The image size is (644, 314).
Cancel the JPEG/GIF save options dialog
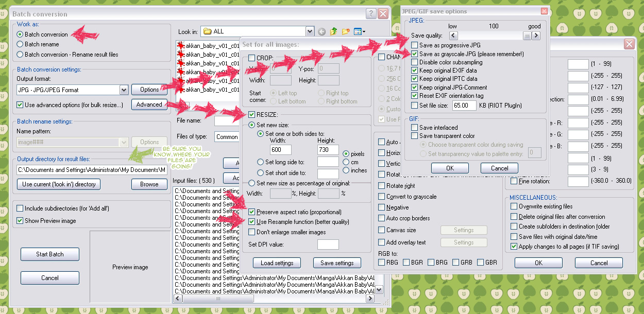coord(499,168)
